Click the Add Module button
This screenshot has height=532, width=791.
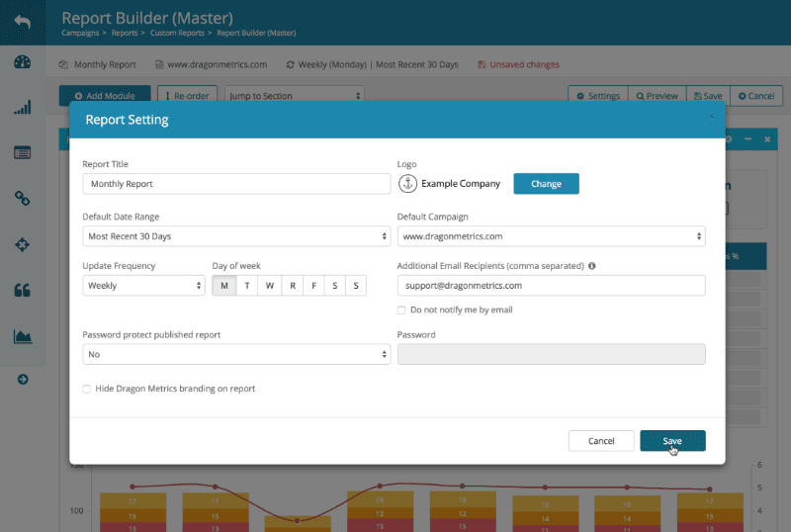[x=105, y=96]
